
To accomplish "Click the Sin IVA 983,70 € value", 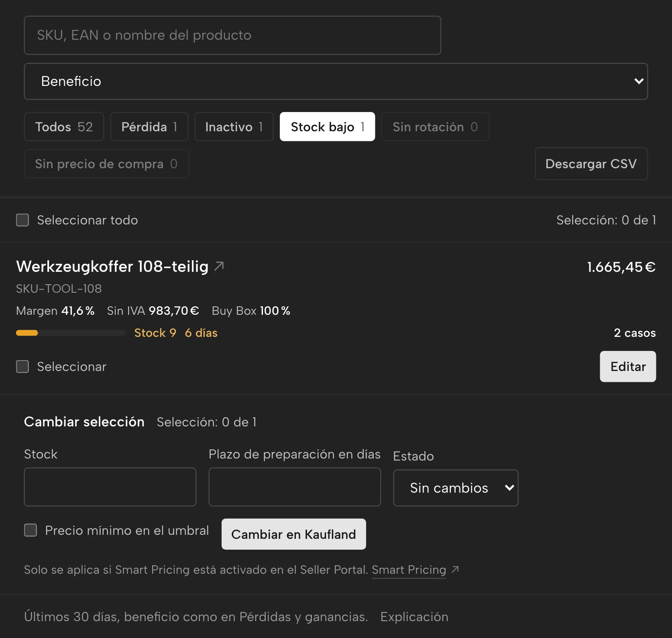I will (153, 311).
